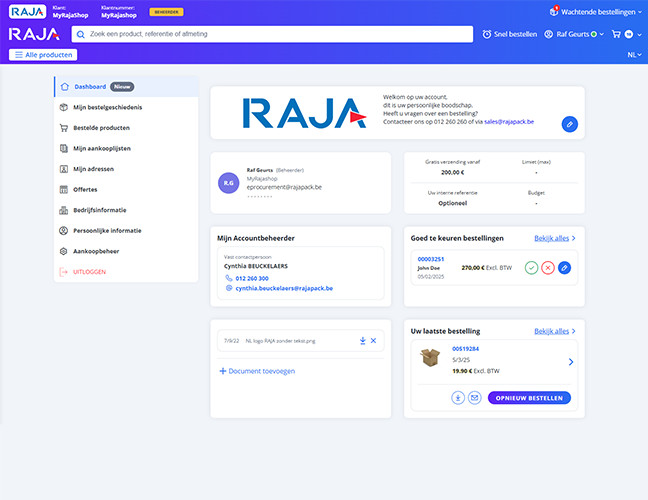Open the Alle producten menu
Image resolution: width=648 pixels, height=500 pixels.
43,55
